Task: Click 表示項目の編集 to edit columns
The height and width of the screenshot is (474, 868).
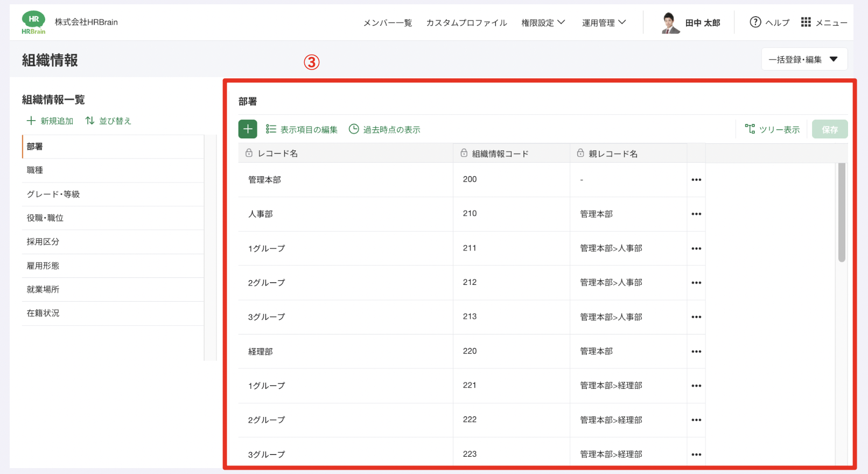Action: pos(302,129)
